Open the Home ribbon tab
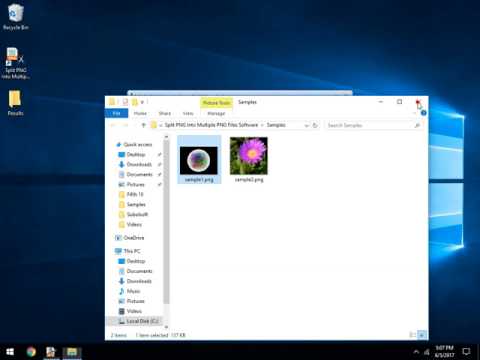 [140, 113]
